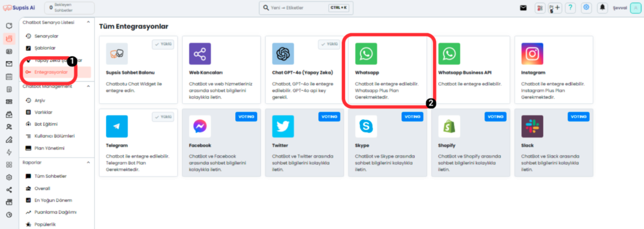Select the highlighted chatbot robot icon in rail
Viewport: 644px width, 229px height.
9,39
